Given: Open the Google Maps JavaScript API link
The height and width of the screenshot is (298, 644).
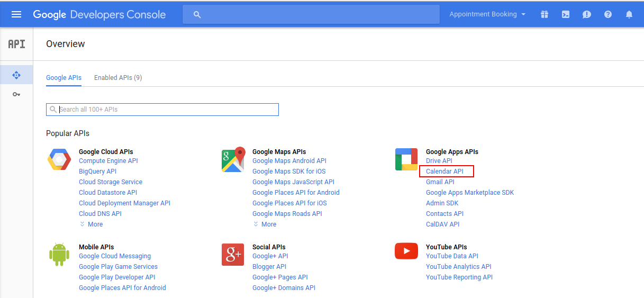Looking at the screenshot, I should tap(293, 182).
